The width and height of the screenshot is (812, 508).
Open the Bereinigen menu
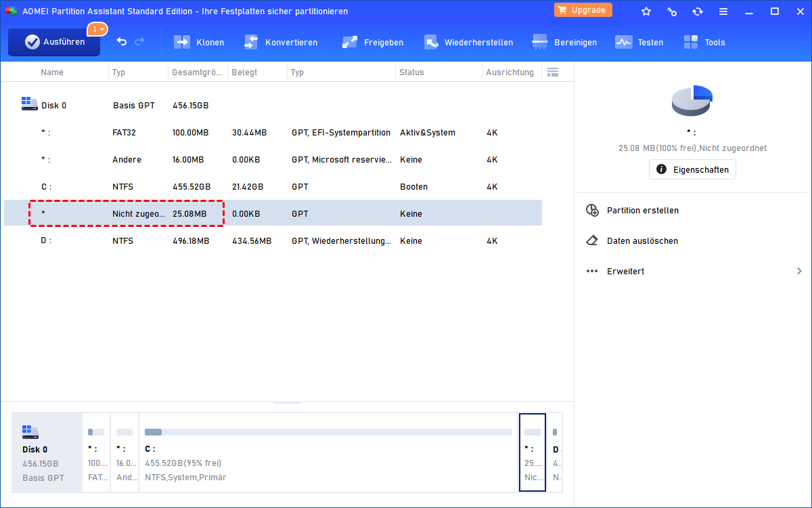564,42
